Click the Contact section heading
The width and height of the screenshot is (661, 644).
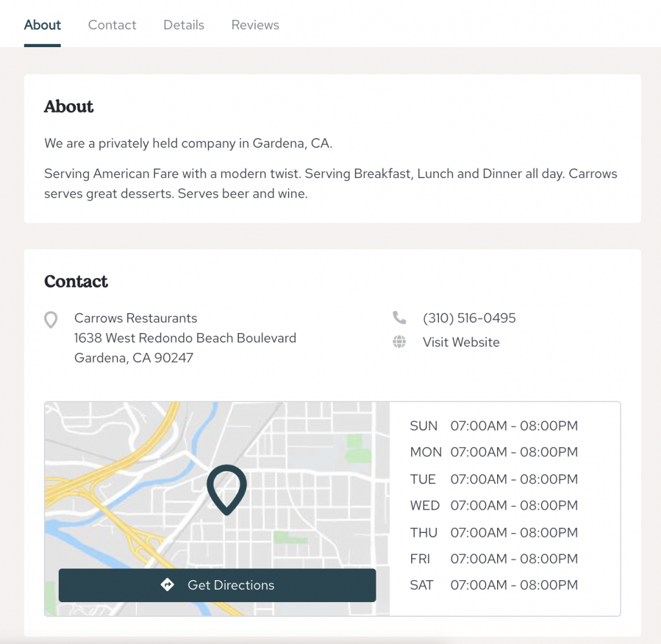76,281
